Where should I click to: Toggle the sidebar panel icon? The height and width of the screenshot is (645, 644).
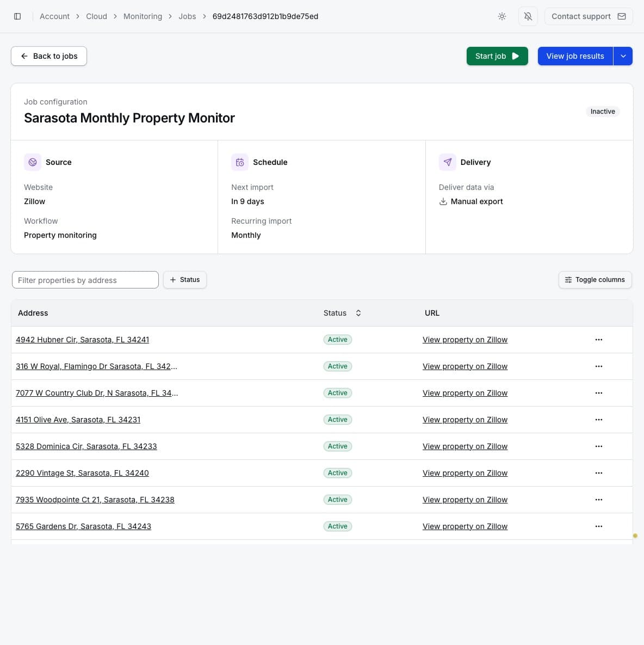click(17, 16)
